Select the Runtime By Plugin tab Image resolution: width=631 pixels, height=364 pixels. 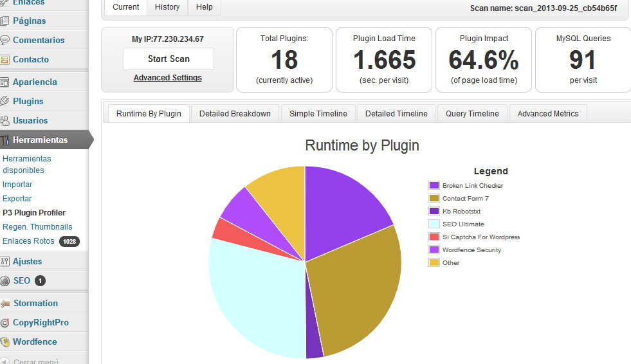tap(149, 113)
